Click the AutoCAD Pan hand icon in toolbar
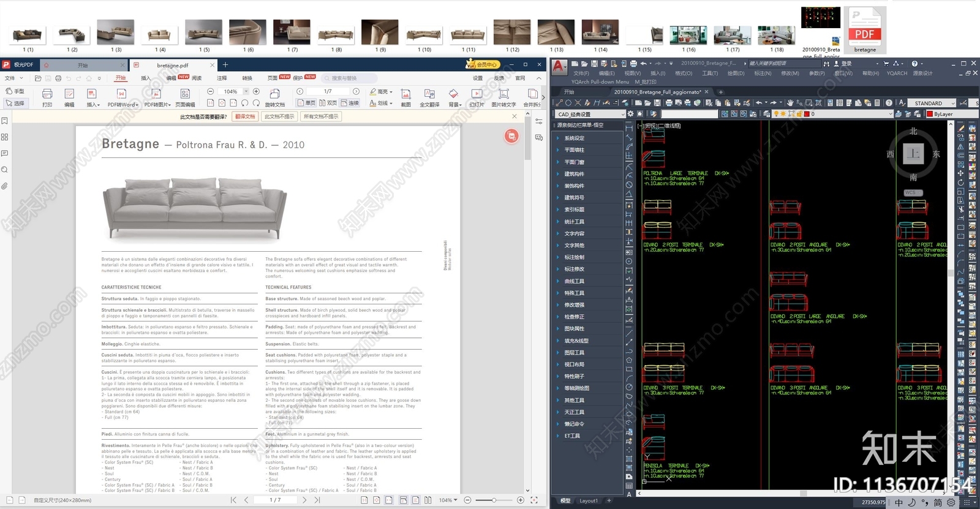This screenshot has height=509, width=980. pos(790,103)
